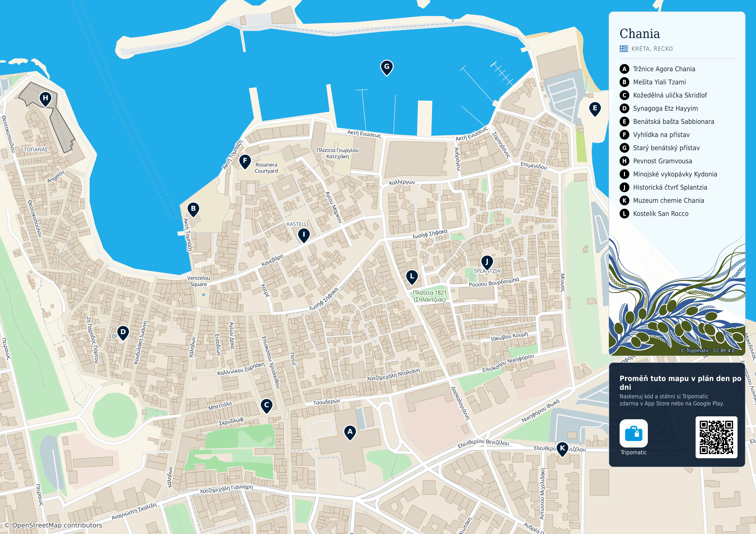Click 'Venizelou Square' map label
Viewport: 756px width, 534px height.
[198, 281]
